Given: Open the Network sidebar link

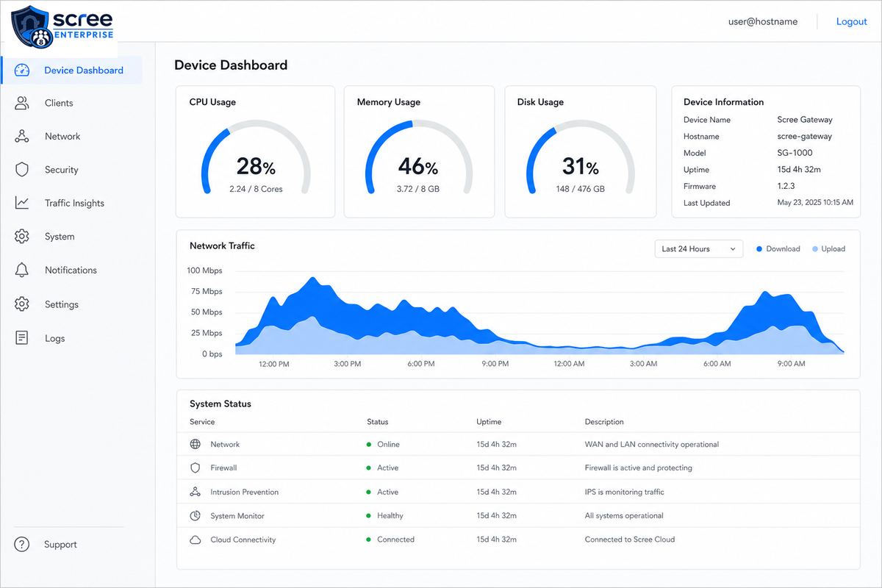Looking at the screenshot, I should 62,137.
